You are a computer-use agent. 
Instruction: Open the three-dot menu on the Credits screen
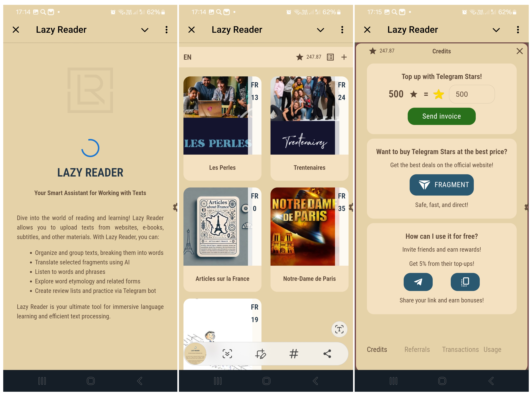click(x=518, y=30)
